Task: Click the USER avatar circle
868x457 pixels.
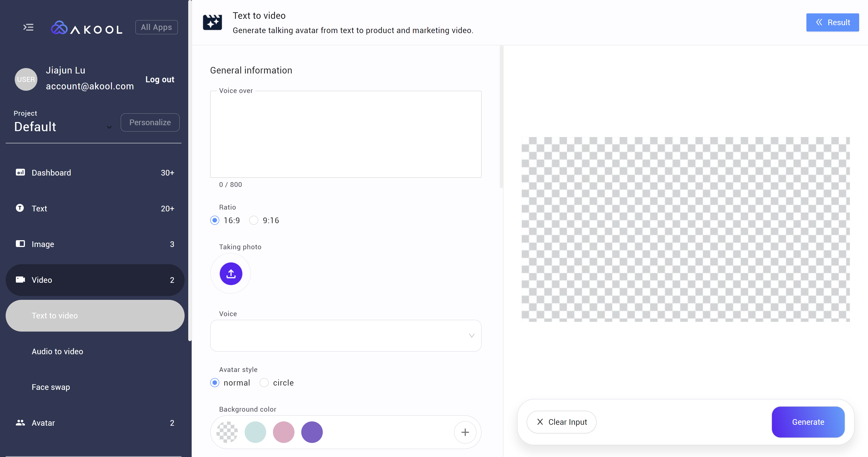Action: [26, 79]
